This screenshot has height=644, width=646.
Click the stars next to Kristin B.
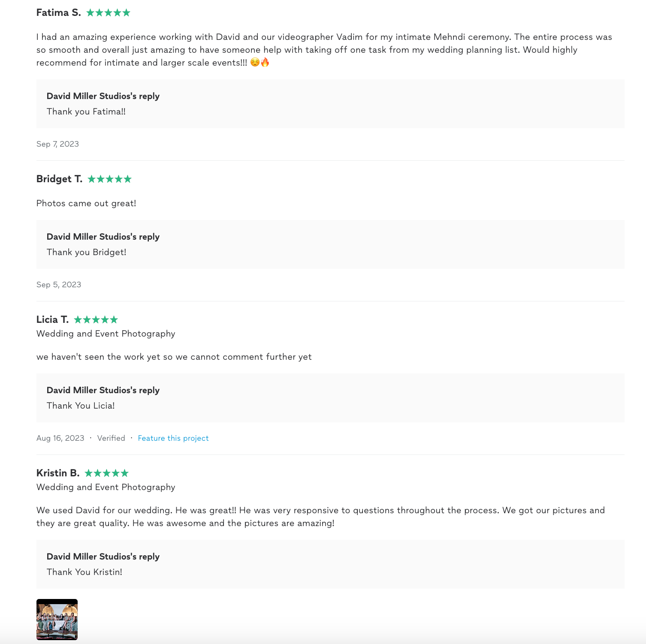pyautogui.click(x=106, y=473)
